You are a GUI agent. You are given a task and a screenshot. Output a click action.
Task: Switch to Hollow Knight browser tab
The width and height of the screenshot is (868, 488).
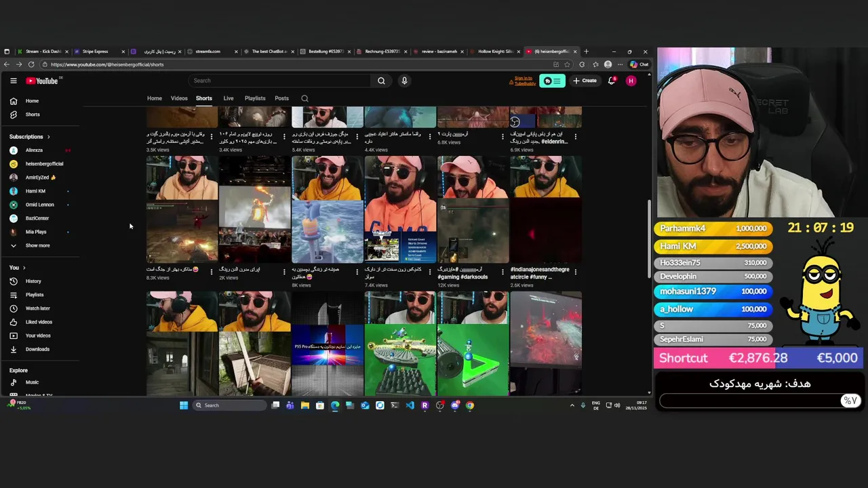point(495,52)
